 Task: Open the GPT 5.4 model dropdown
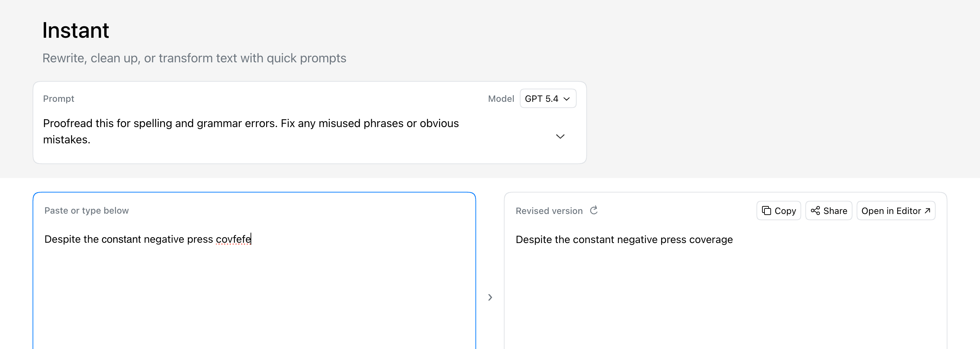pyautogui.click(x=548, y=99)
